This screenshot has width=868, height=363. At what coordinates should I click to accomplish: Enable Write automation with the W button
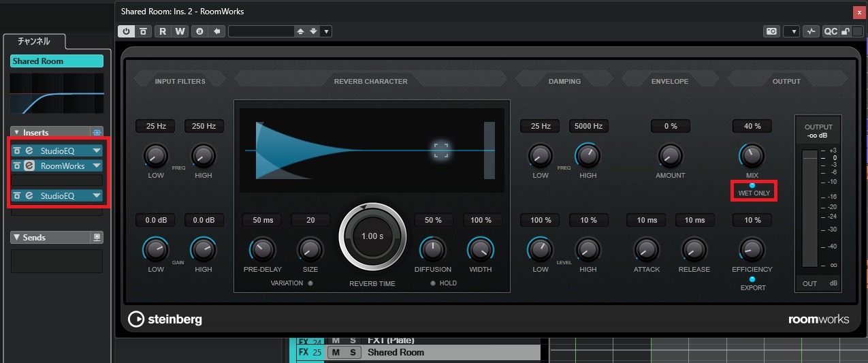[180, 31]
